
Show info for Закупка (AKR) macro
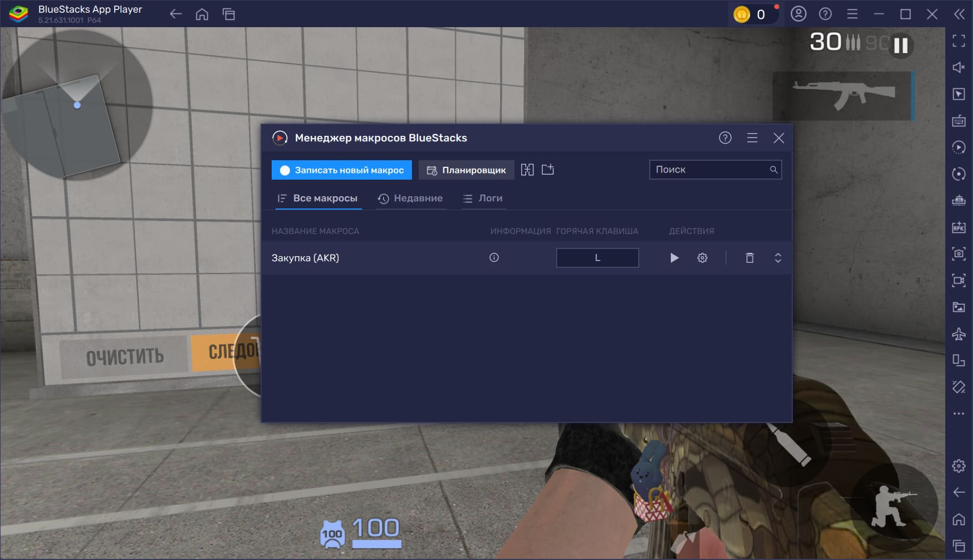(x=494, y=257)
